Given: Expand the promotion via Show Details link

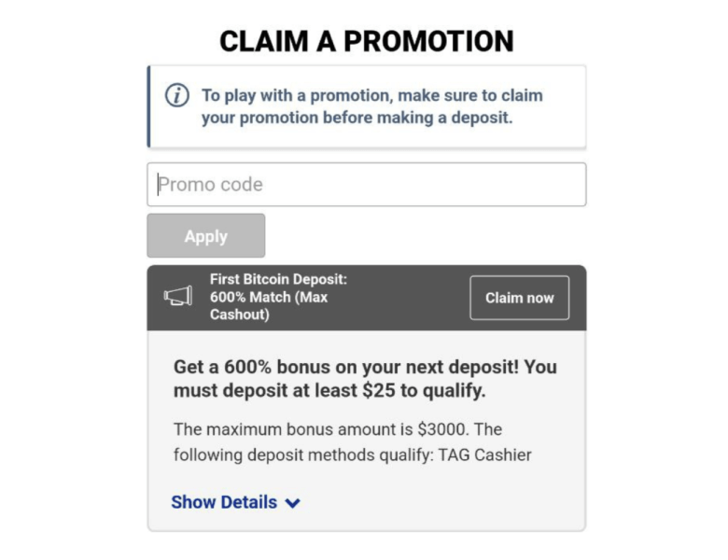Looking at the screenshot, I should click(224, 502).
